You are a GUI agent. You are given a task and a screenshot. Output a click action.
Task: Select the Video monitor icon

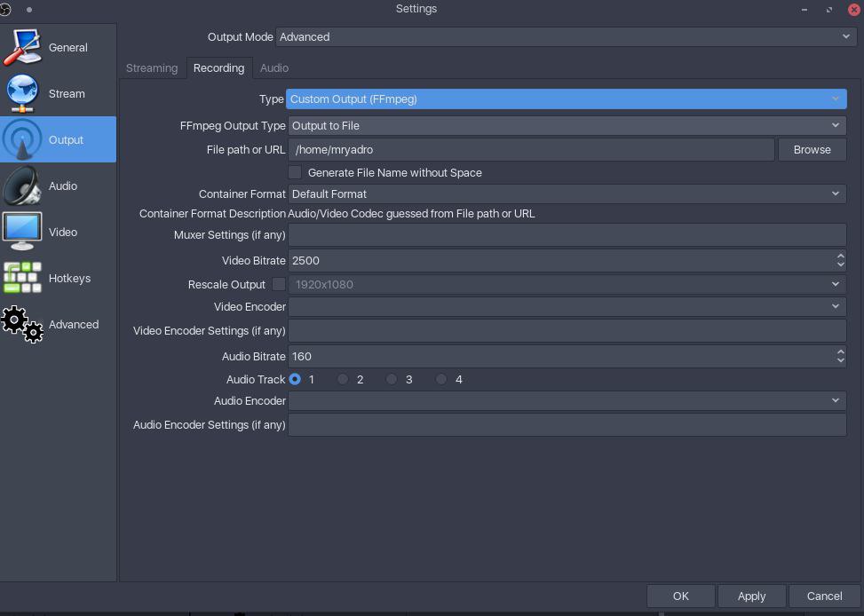click(x=22, y=232)
